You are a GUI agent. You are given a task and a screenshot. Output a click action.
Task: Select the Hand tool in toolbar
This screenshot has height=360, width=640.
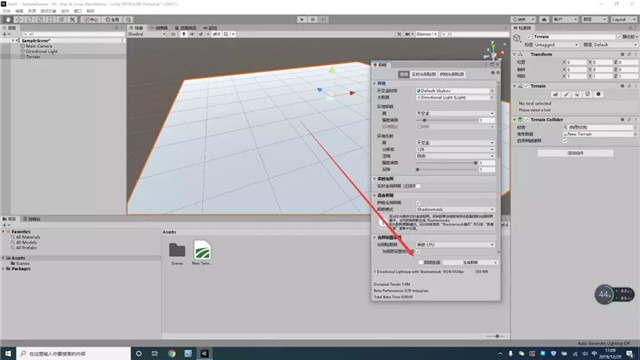(8, 20)
